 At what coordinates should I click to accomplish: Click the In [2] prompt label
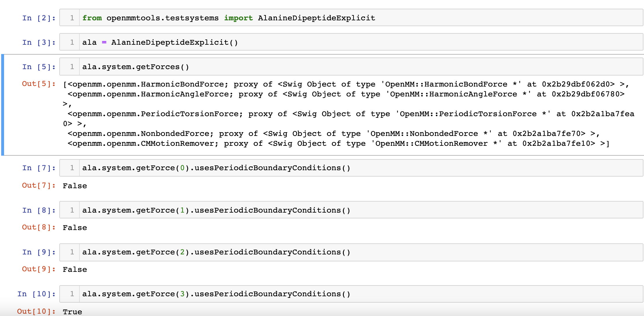[38, 18]
